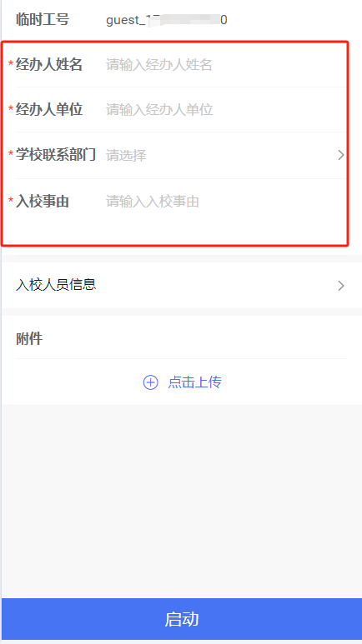Expand the 入校人员信息 row

(181, 285)
